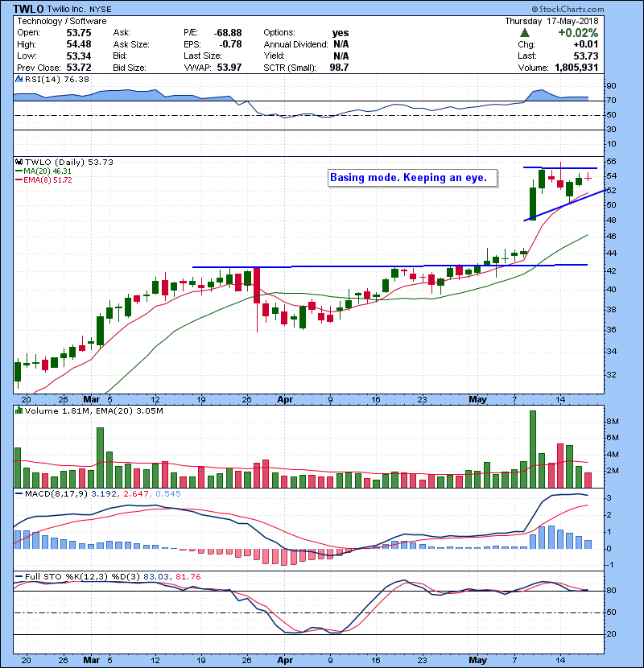The width and height of the screenshot is (644, 668).
Task: Click the TWLO ticker symbol in the title
Action: (28, 9)
